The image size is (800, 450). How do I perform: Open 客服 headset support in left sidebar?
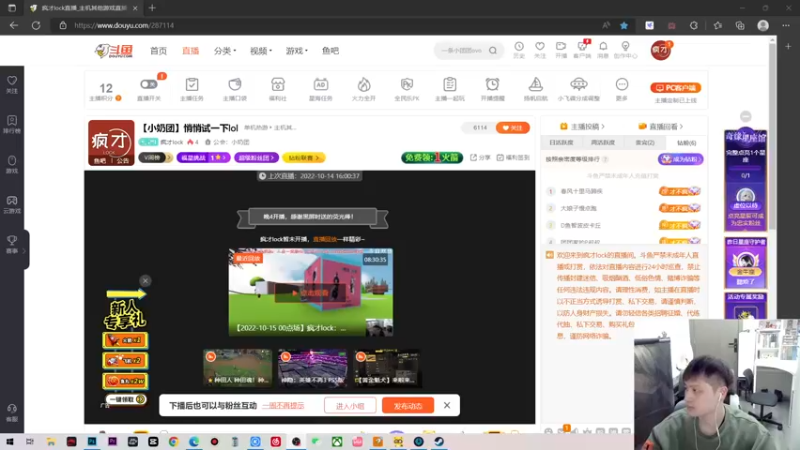click(x=12, y=412)
